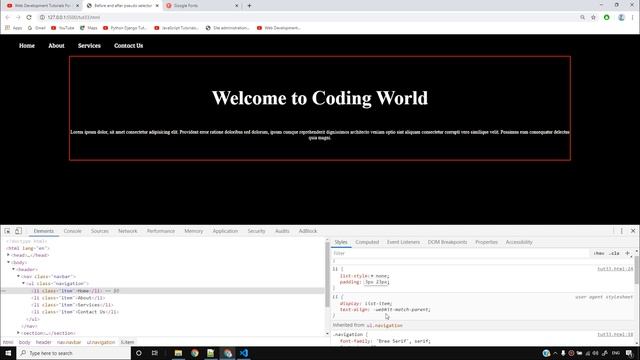
Task: Open the Apps bookmark shortcut
Action: tap(13, 28)
